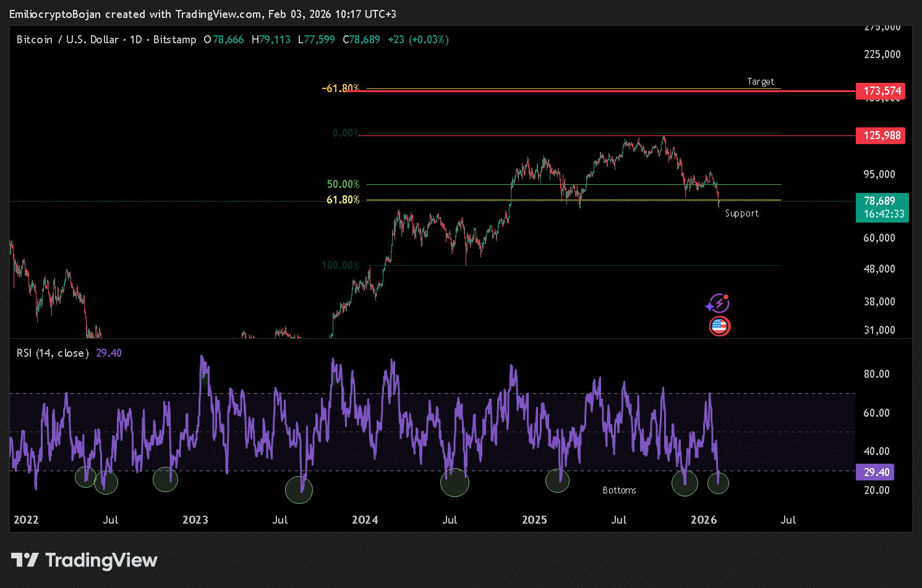This screenshot has height=588, width=922.
Task: Open the 1D interval selector in the legend
Action: [x=136, y=39]
